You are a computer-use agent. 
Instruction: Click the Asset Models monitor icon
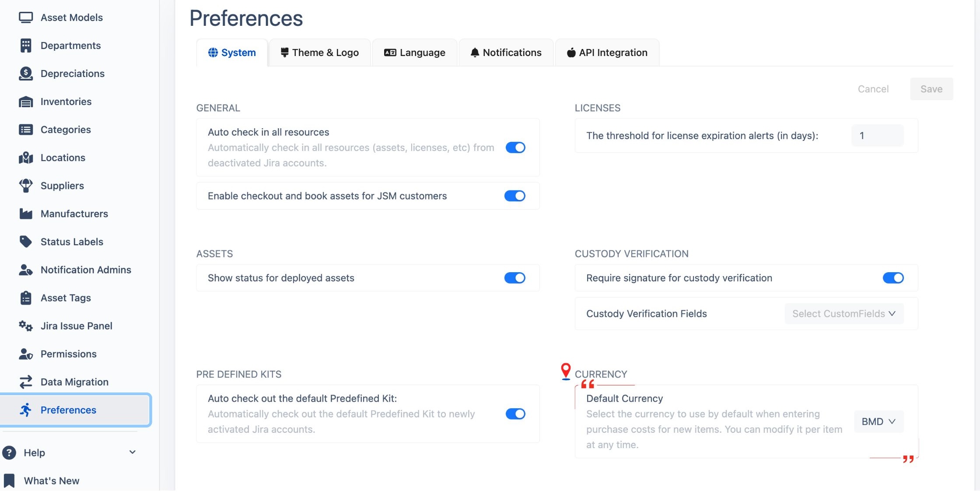[x=26, y=18]
